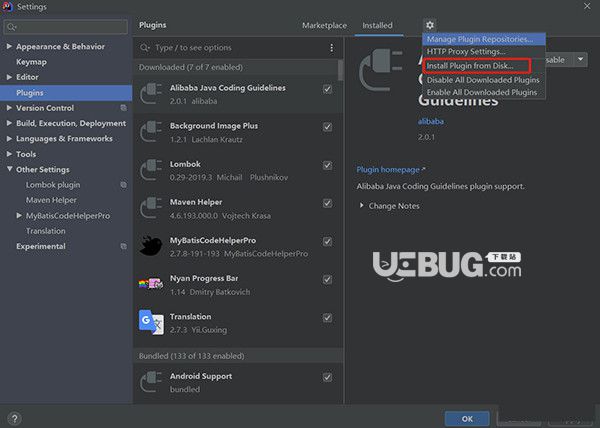600x428 pixels.
Task: Click the Maven Helper plugin icon
Action: [x=151, y=208]
